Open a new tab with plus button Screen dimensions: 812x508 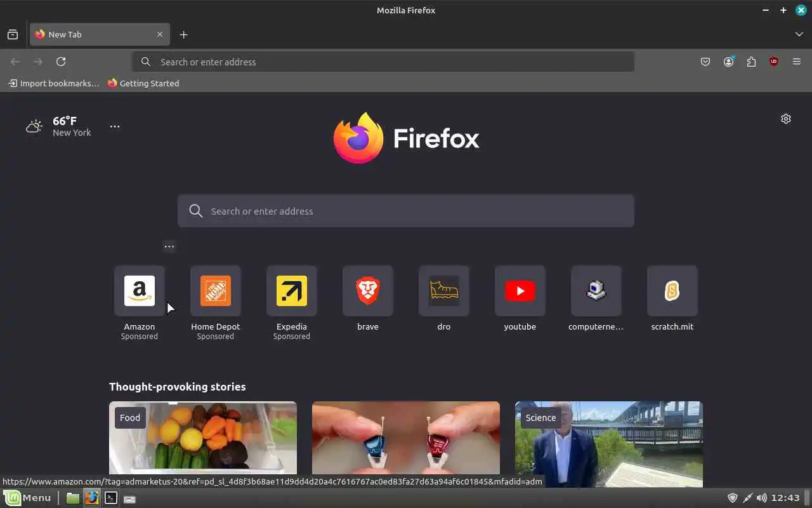pos(183,34)
